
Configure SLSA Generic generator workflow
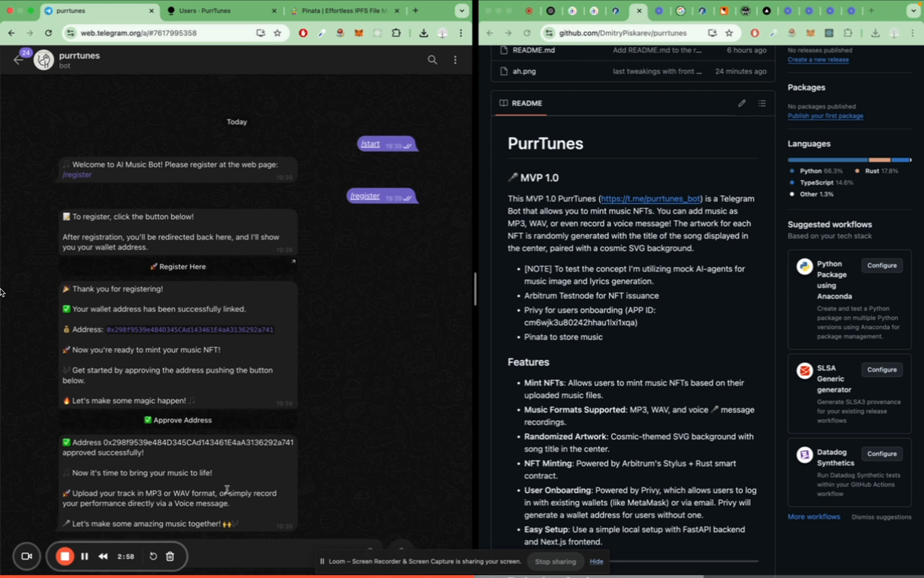click(x=882, y=370)
